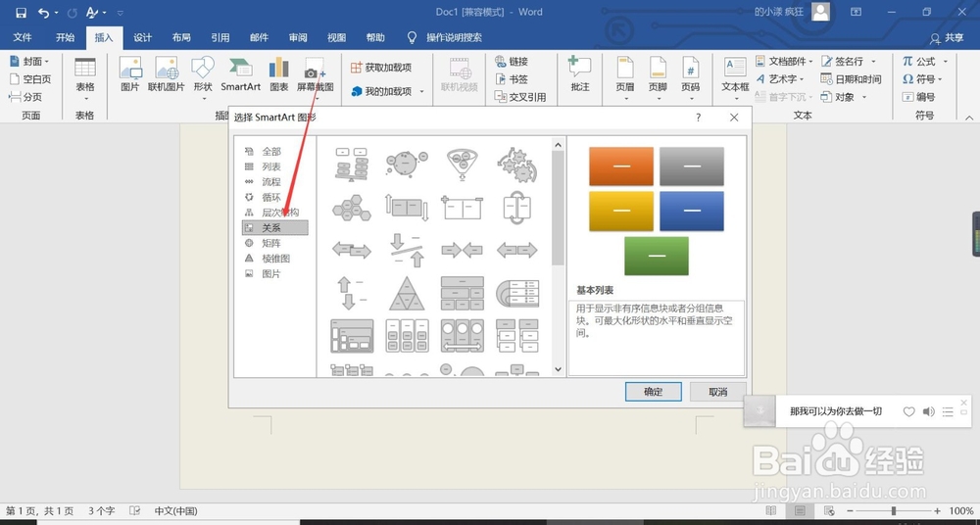
Task: Cancel the SmartArt dialog (取消)
Action: pos(718,392)
